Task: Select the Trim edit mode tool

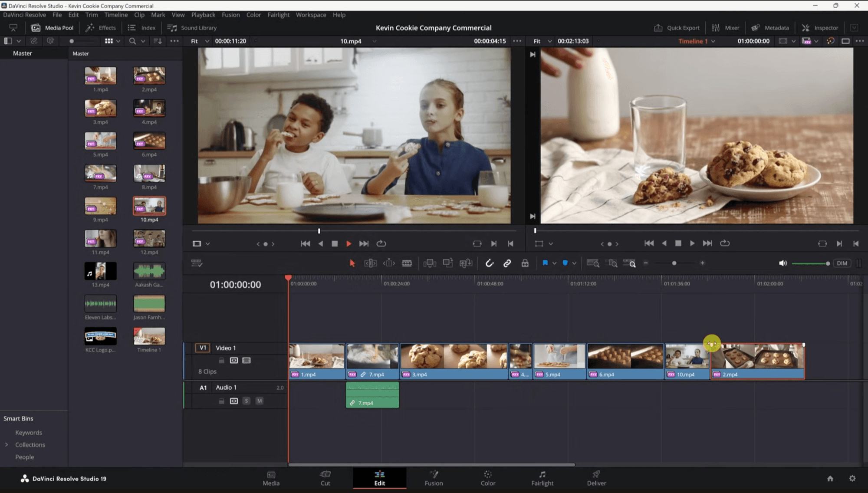Action: [x=370, y=263]
